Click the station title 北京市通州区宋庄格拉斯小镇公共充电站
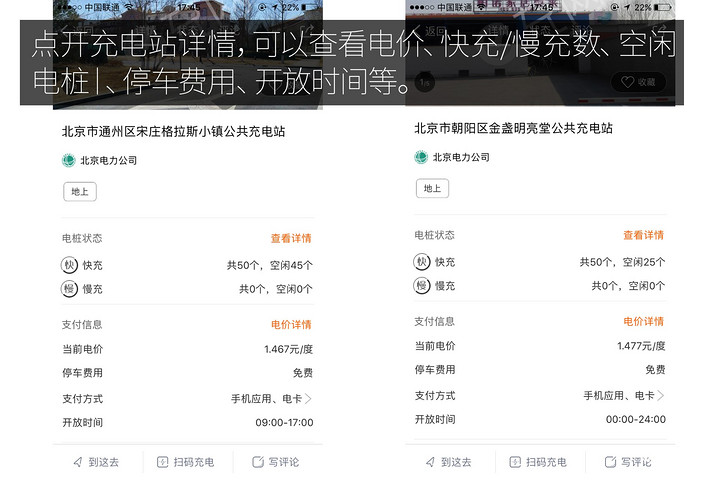The image size is (720, 480). coord(174,132)
